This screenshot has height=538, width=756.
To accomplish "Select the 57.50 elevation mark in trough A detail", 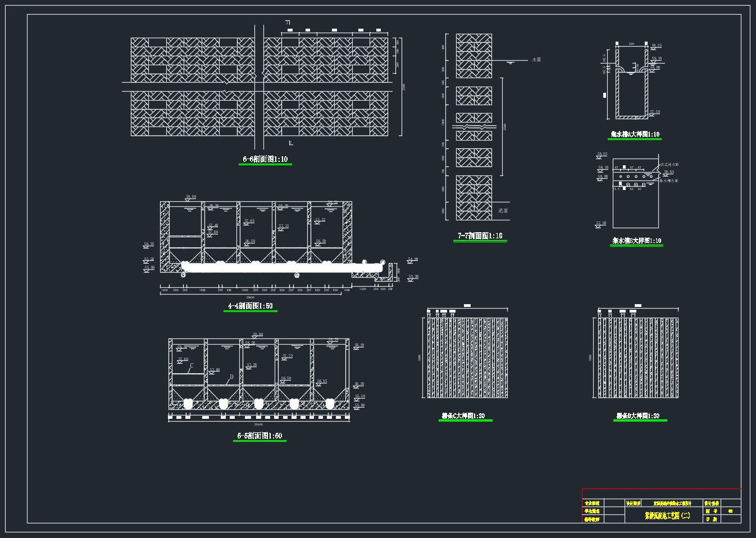I will 655,112.
